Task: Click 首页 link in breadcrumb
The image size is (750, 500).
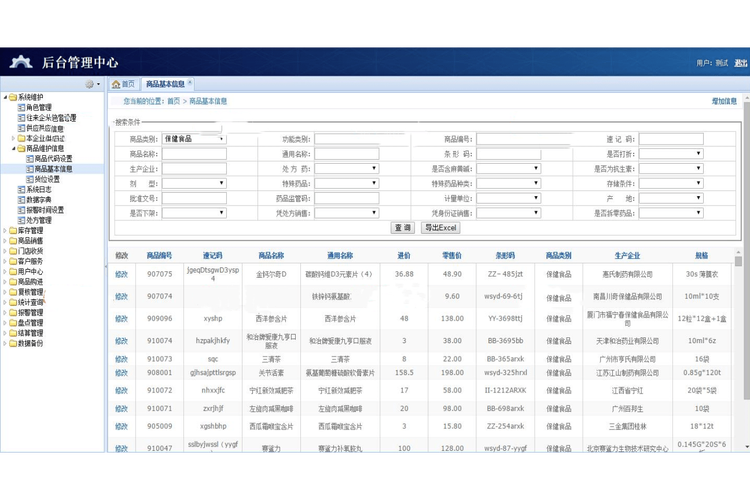Action: coord(174,101)
